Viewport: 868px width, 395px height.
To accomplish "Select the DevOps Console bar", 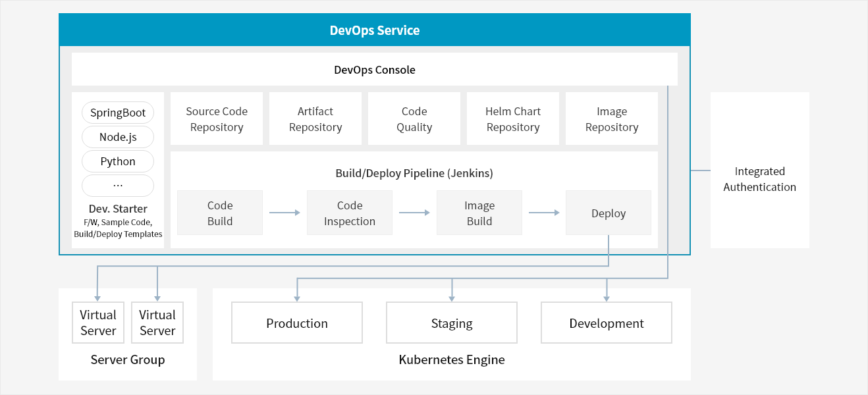I will (x=374, y=70).
